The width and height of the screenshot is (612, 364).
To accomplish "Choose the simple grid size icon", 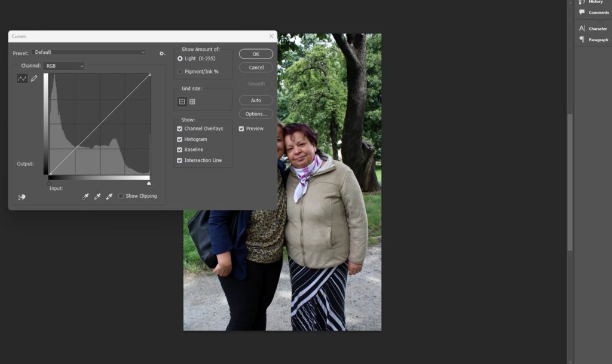I will tap(182, 102).
